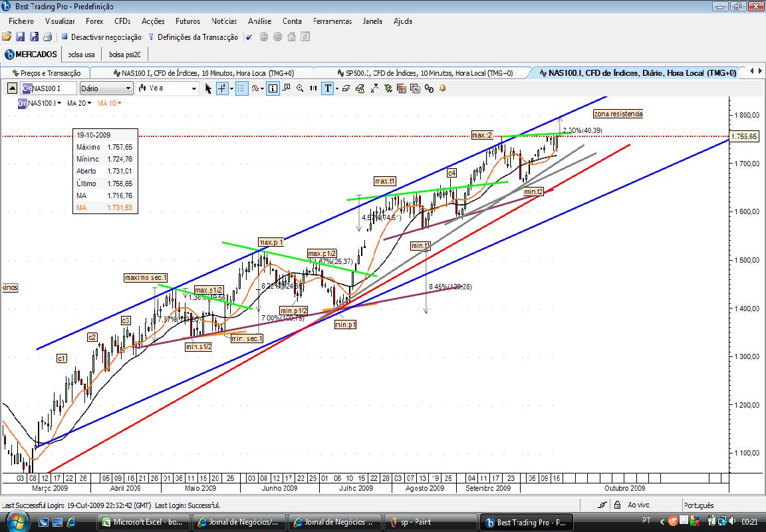Click the zoom magnifier icon
The width and height of the screenshot is (766, 532).
tap(300, 88)
